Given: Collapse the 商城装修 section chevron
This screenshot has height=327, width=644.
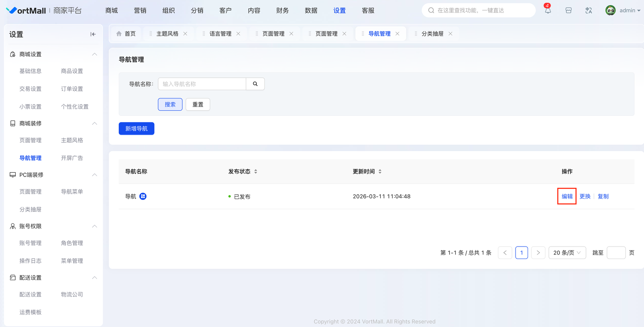Looking at the screenshot, I should point(95,123).
